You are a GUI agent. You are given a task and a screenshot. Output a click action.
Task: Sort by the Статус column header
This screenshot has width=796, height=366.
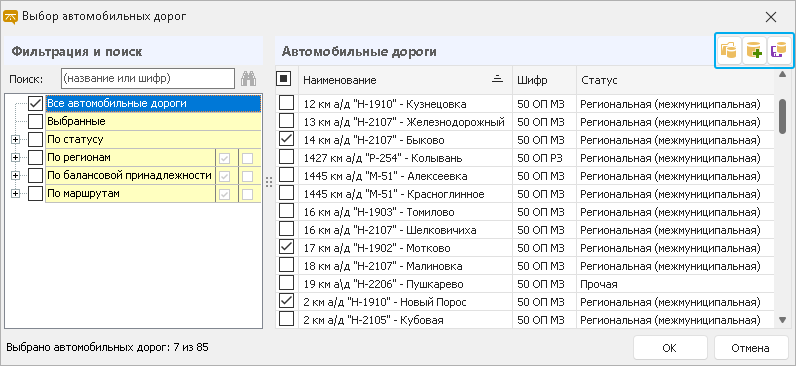point(675,80)
